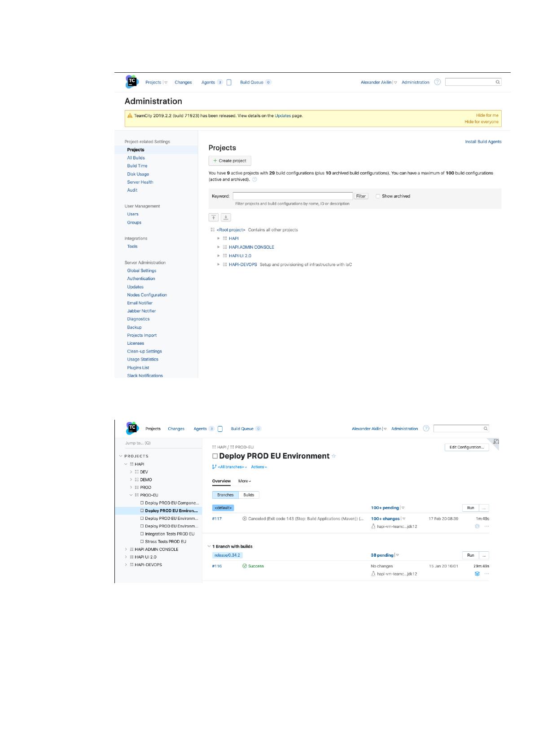The width and height of the screenshot is (534, 756).
Task: Expand DEV subproject in lower sidebar
Action: click(x=131, y=472)
